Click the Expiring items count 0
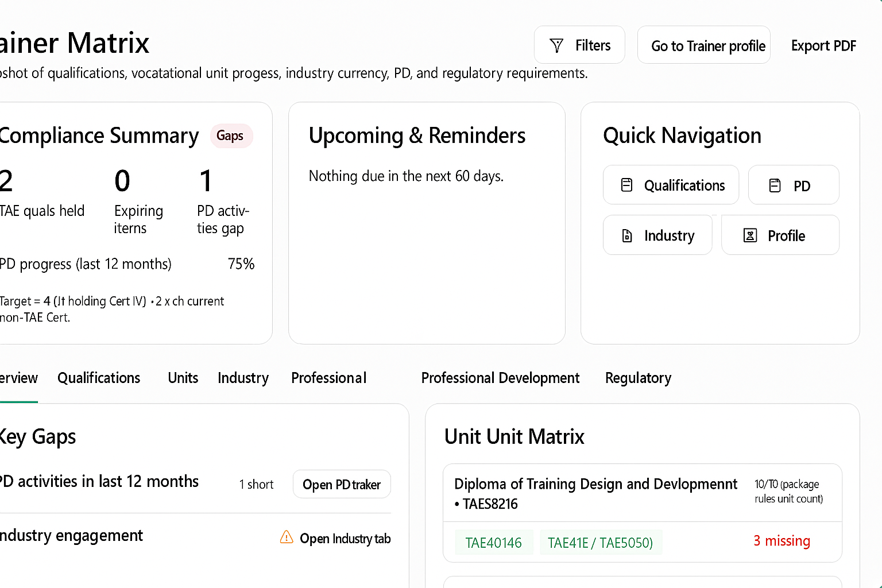This screenshot has height=588, width=882. point(122,181)
